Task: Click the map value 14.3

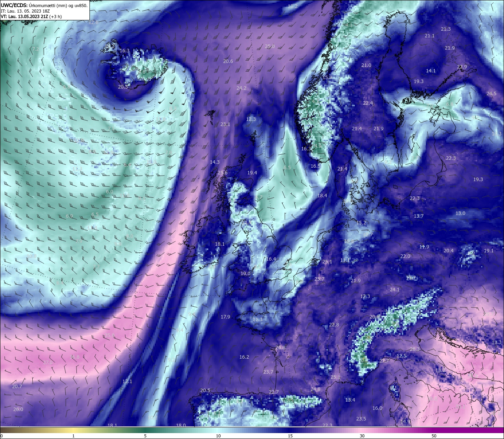Action: (x=215, y=162)
